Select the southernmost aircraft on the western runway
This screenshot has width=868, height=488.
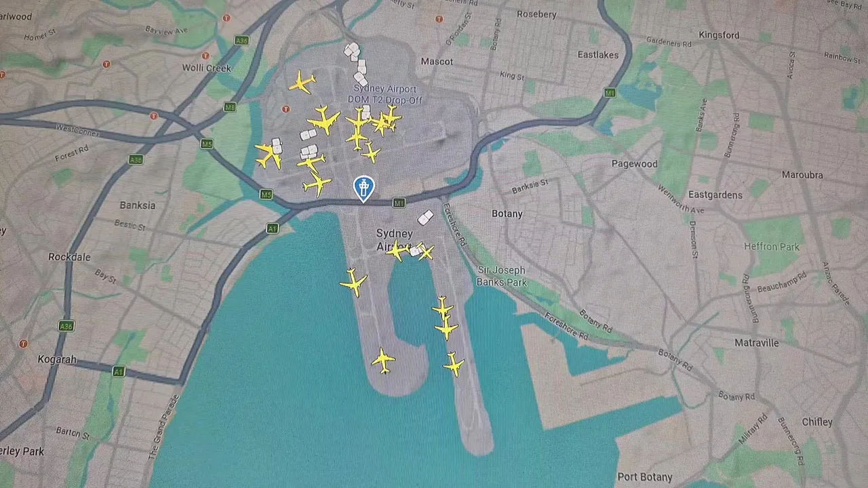[383, 360]
